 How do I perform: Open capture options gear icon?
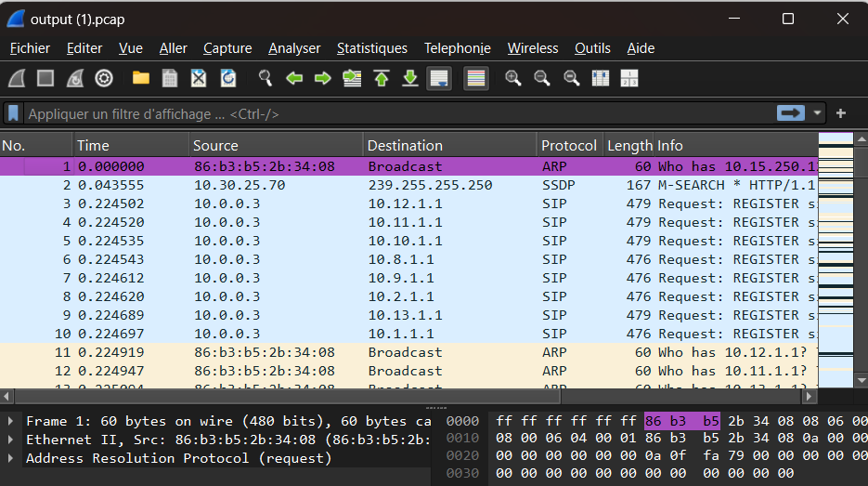[104, 79]
